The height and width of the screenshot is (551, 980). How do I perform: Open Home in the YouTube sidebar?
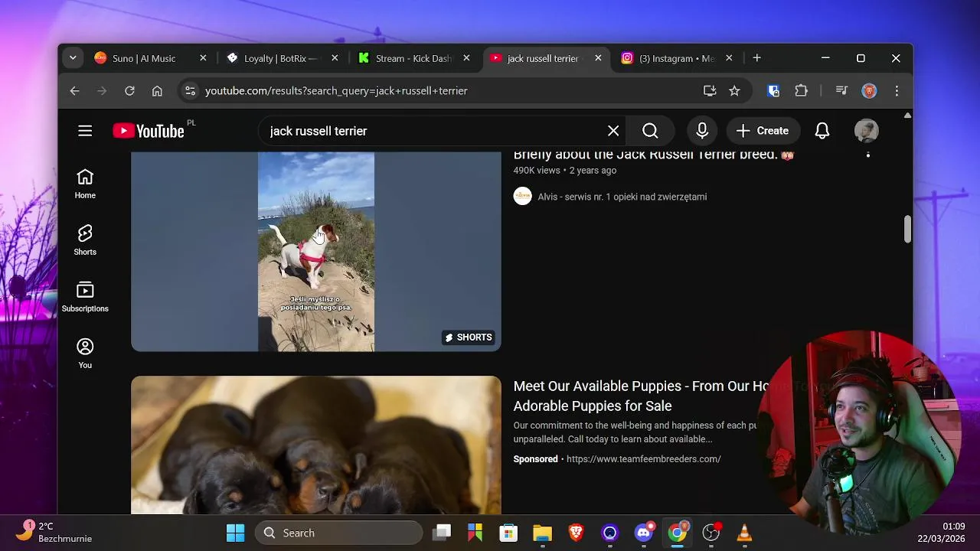pyautogui.click(x=85, y=184)
